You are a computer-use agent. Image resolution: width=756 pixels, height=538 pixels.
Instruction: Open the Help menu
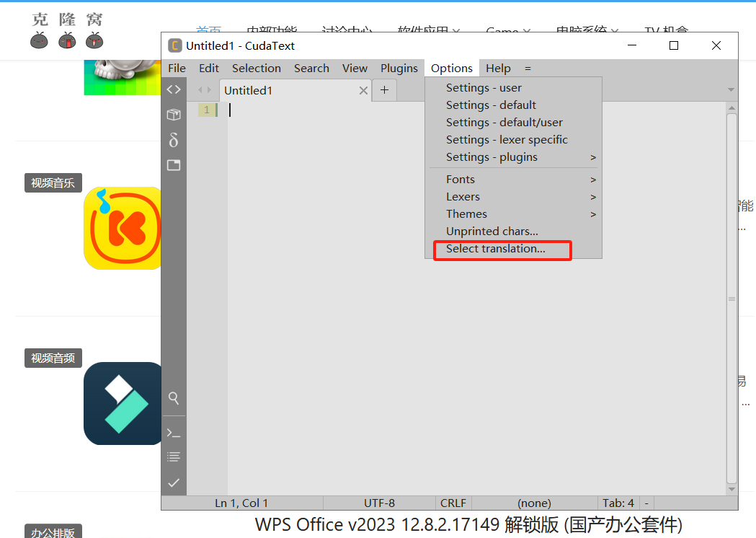pyautogui.click(x=498, y=69)
